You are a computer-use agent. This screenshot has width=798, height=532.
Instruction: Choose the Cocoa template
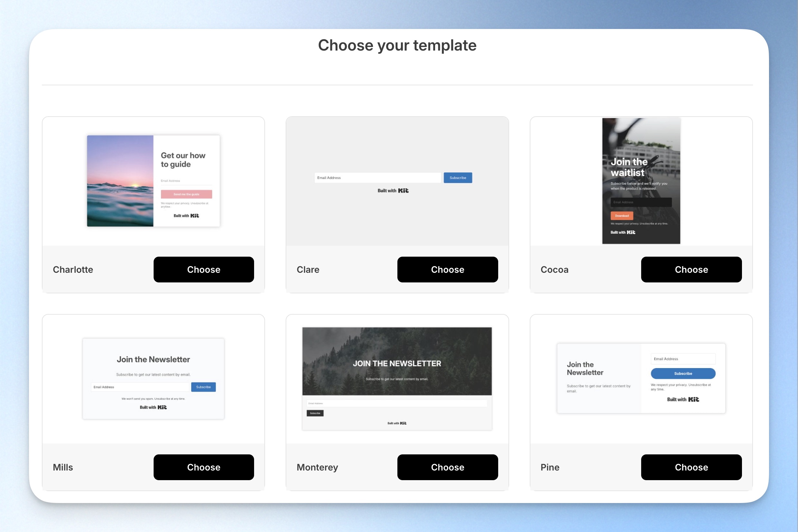click(x=691, y=270)
